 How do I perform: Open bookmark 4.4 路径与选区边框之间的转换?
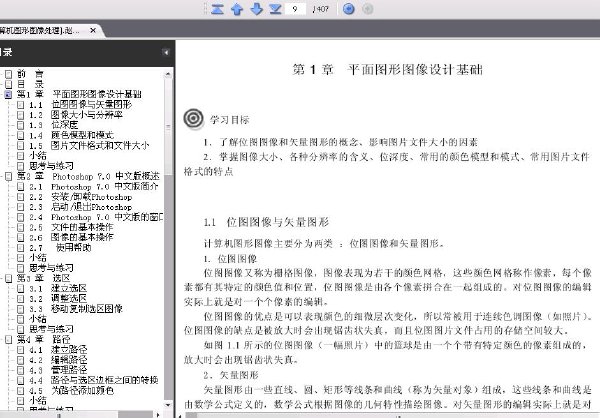(93, 380)
